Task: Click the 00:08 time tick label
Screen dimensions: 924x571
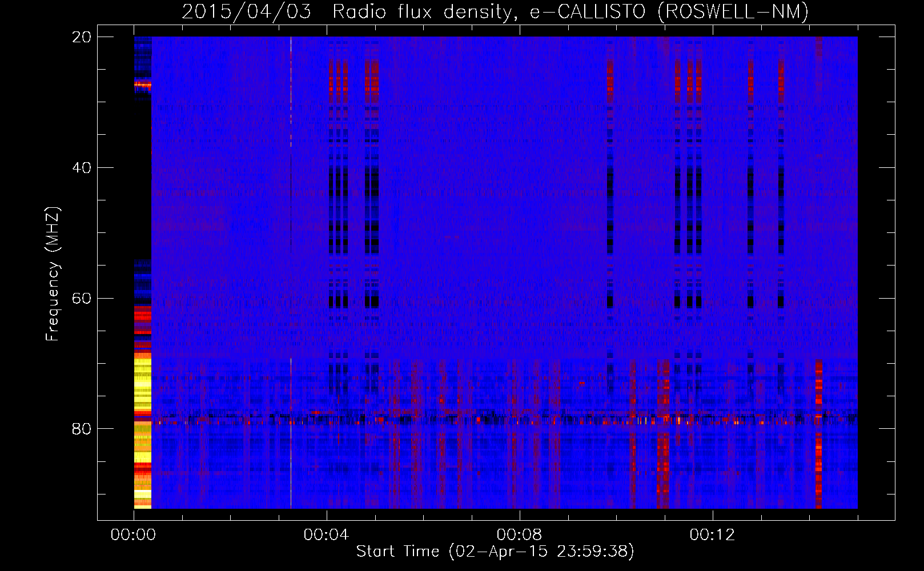Action: coord(519,534)
